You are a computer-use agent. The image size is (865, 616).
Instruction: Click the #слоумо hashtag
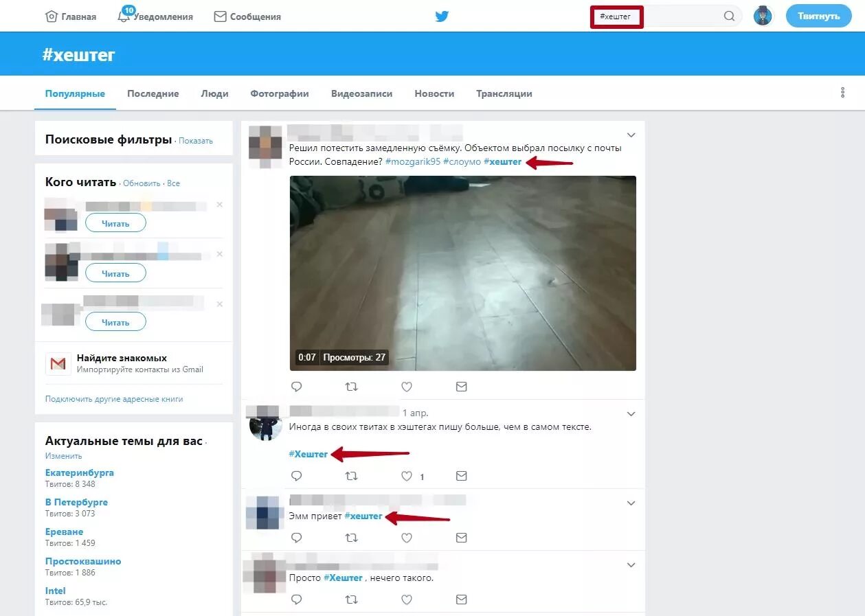pyautogui.click(x=462, y=161)
